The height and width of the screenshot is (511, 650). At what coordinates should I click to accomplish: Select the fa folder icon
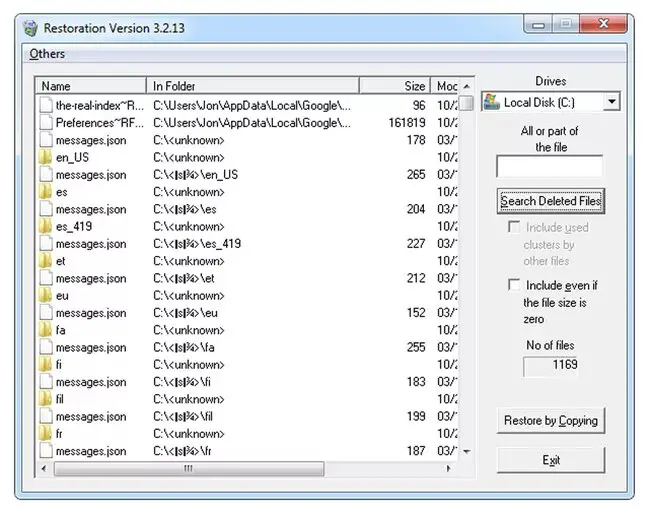[x=45, y=330]
